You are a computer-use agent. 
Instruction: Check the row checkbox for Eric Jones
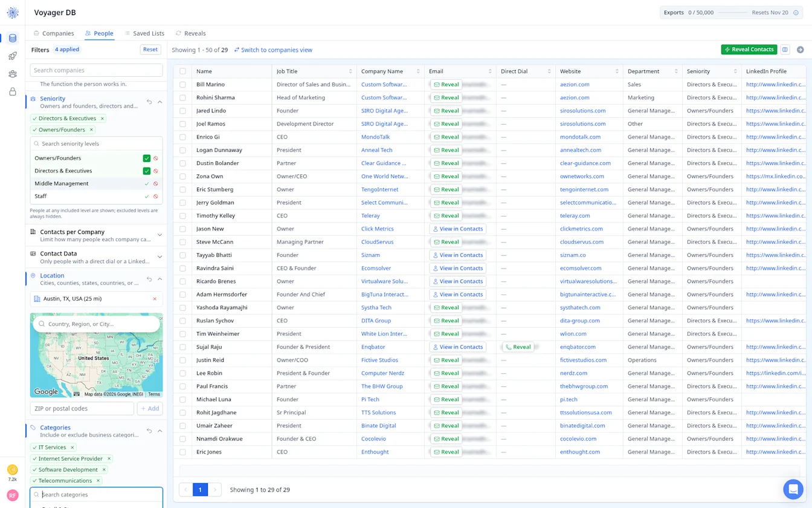click(x=182, y=452)
